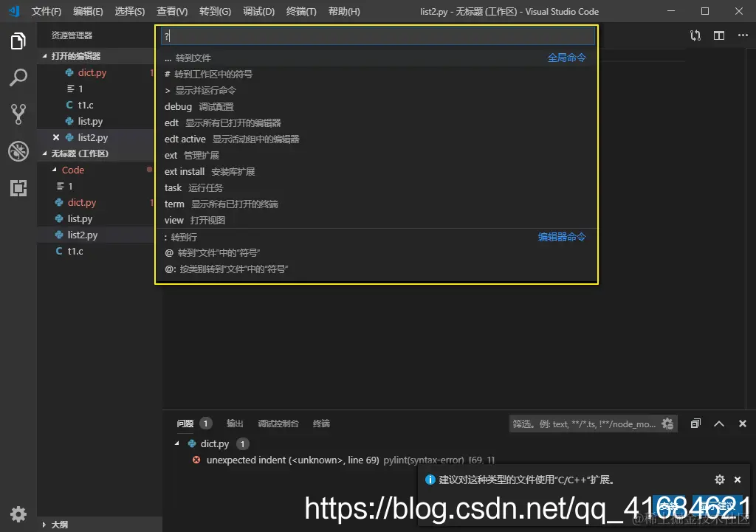Click the problems filter text field

click(x=585, y=424)
